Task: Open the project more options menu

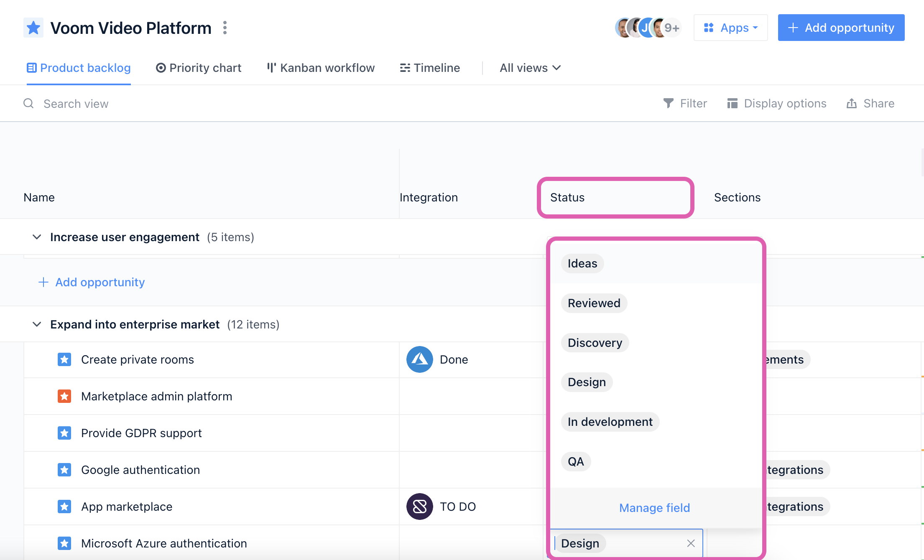Action: point(225,28)
